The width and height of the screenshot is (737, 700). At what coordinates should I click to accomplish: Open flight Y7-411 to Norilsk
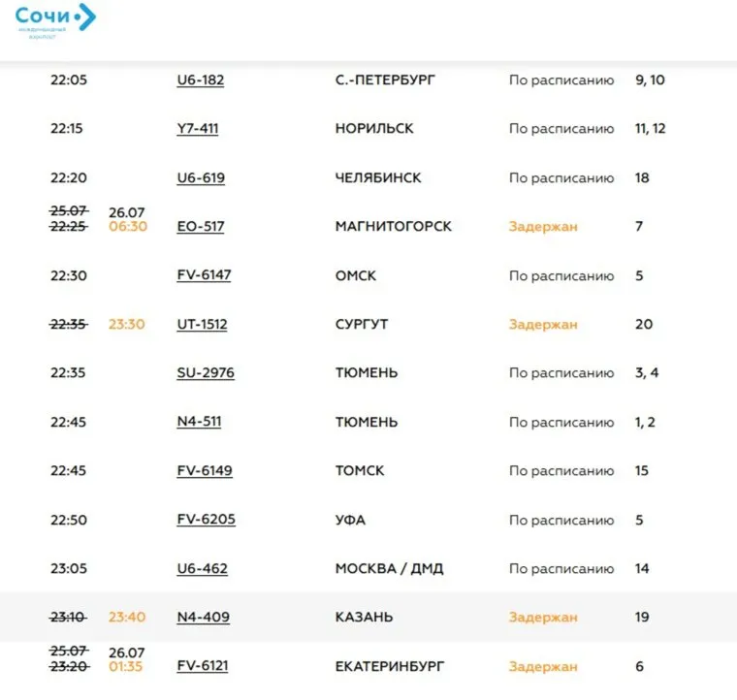click(197, 128)
